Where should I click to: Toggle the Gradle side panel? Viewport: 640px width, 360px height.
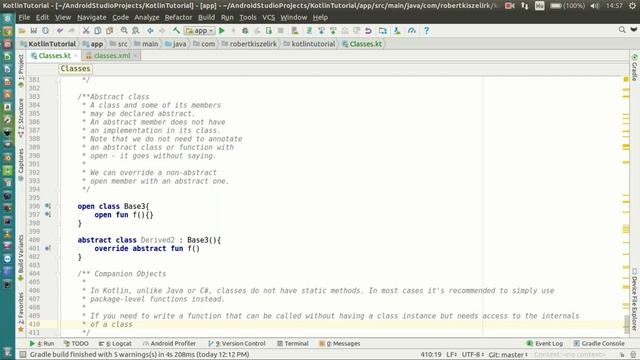635,67
